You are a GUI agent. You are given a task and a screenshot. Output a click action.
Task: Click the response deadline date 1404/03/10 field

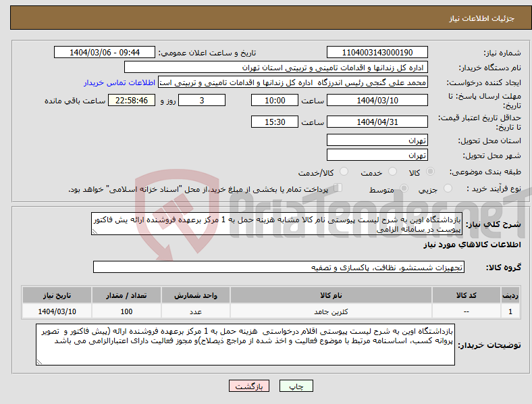click(377, 100)
